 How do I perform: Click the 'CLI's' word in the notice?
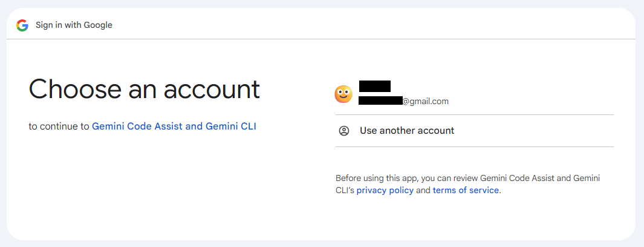(345, 190)
